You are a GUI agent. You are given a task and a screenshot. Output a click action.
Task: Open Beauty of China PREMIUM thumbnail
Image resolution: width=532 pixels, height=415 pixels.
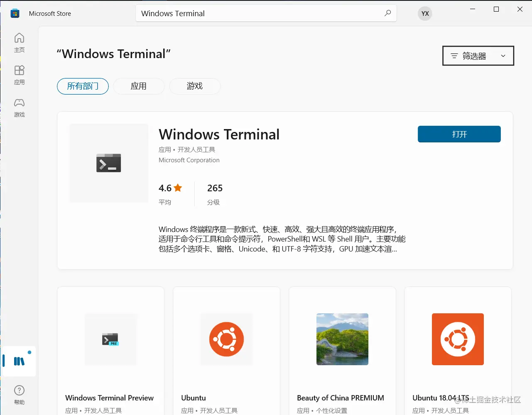coord(342,339)
